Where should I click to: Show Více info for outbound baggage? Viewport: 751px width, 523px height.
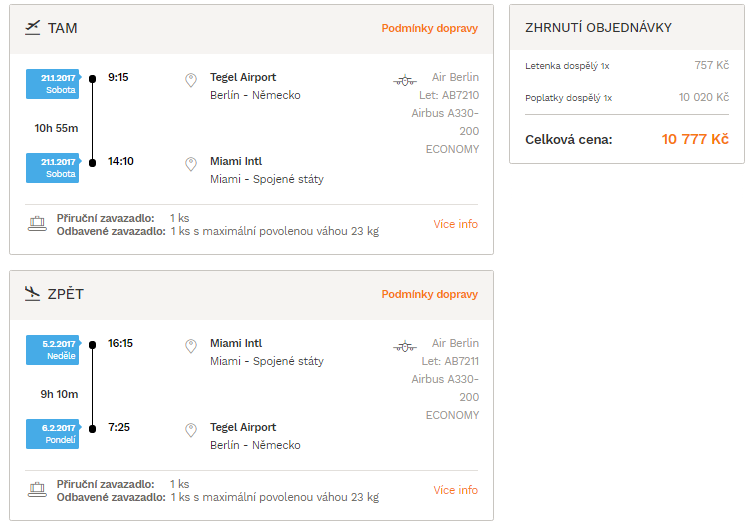pos(455,224)
